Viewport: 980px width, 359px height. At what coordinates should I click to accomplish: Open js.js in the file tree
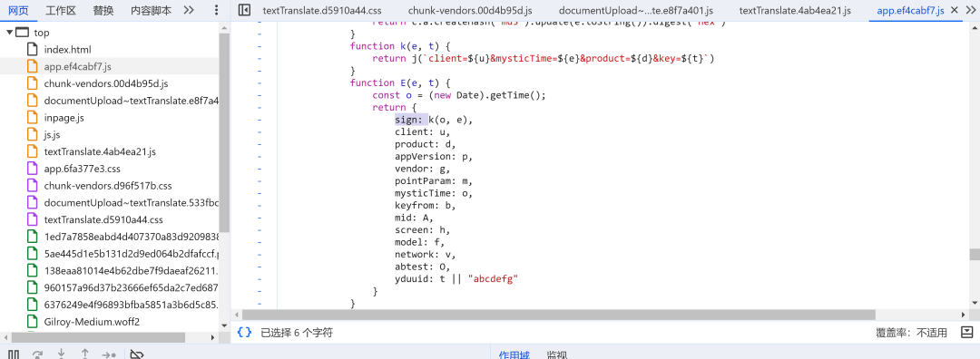[x=53, y=134]
